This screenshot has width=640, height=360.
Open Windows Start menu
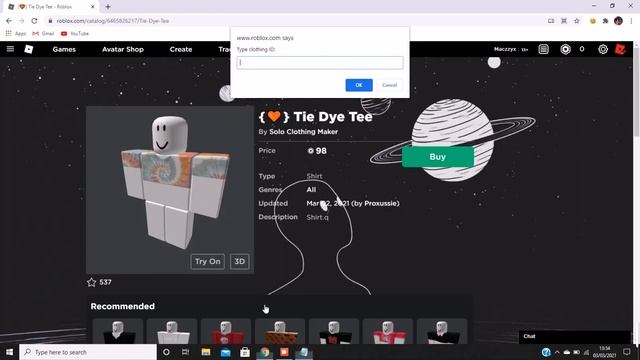[x=9, y=352]
